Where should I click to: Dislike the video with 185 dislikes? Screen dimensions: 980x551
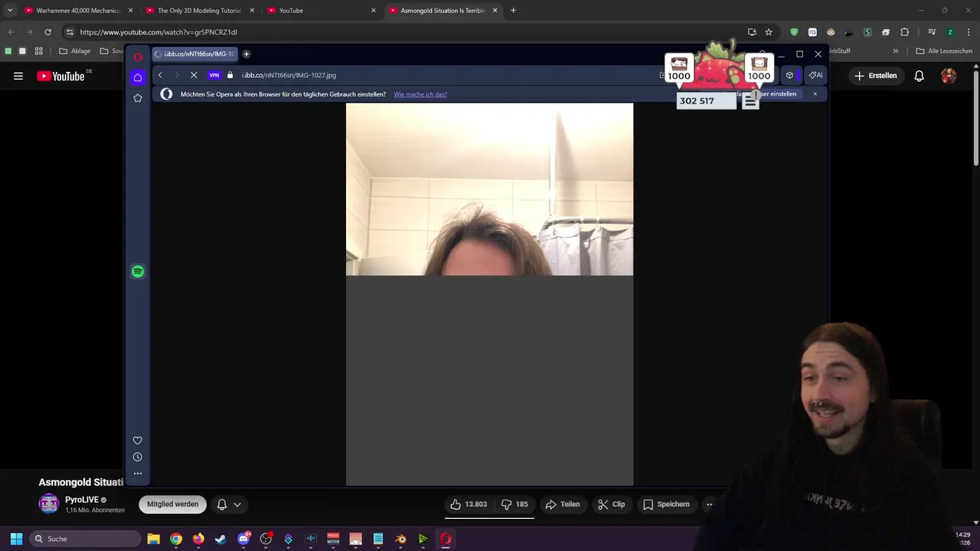514,504
